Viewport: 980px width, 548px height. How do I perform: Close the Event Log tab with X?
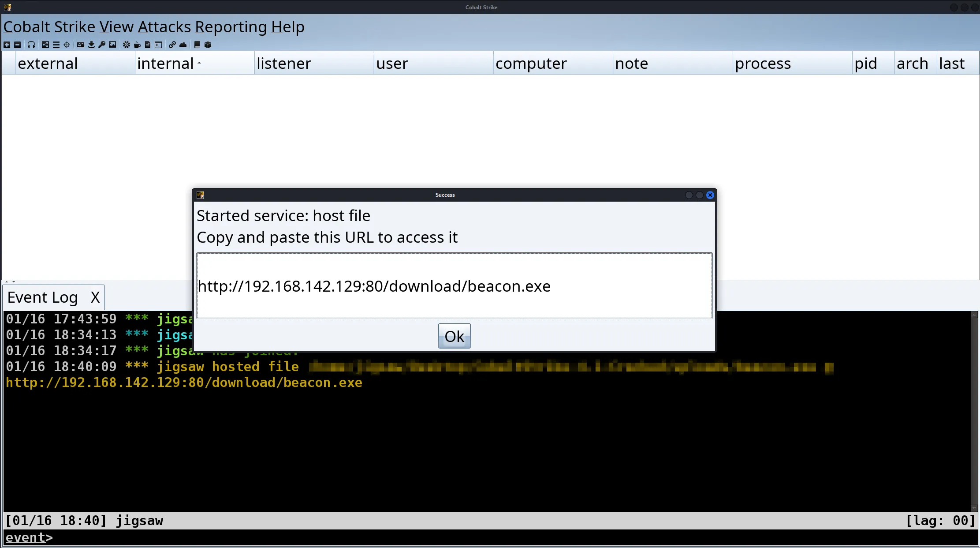tap(95, 297)
